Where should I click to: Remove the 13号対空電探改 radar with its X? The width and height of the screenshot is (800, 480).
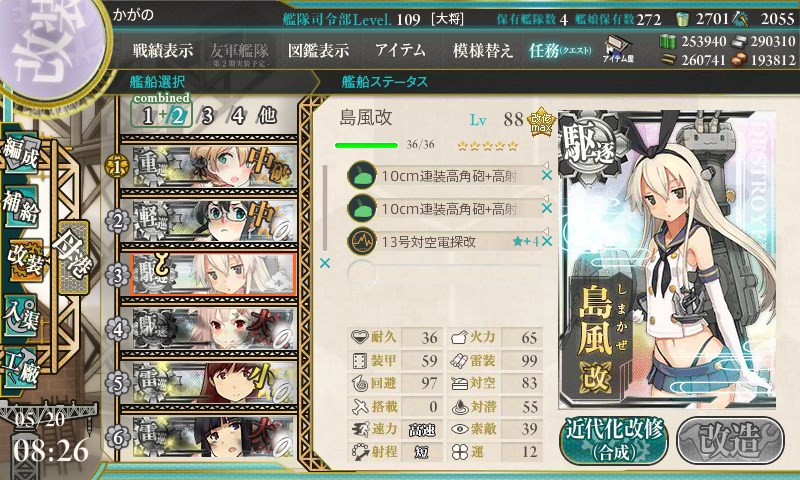pyautogui.click(x=546, y=241)
